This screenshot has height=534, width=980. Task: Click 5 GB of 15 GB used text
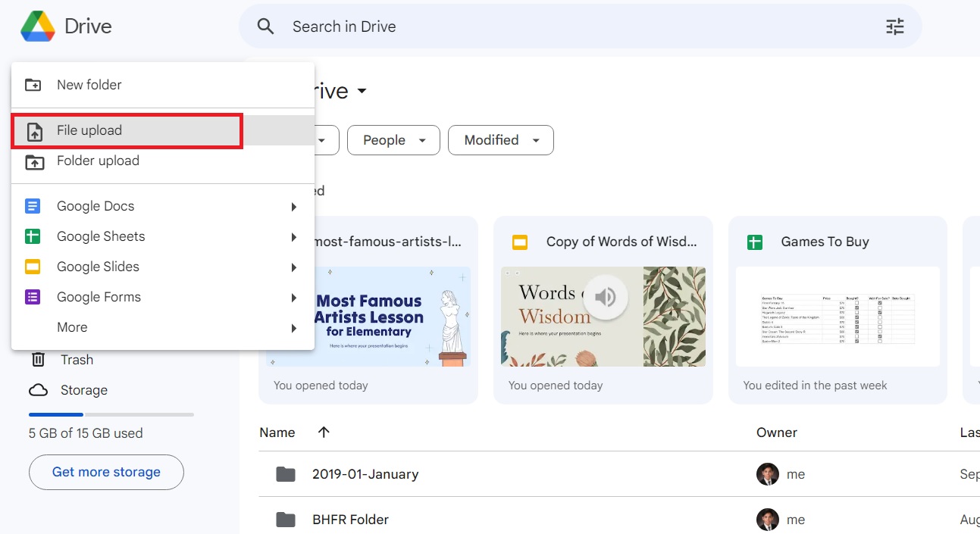tap(86, 433)
